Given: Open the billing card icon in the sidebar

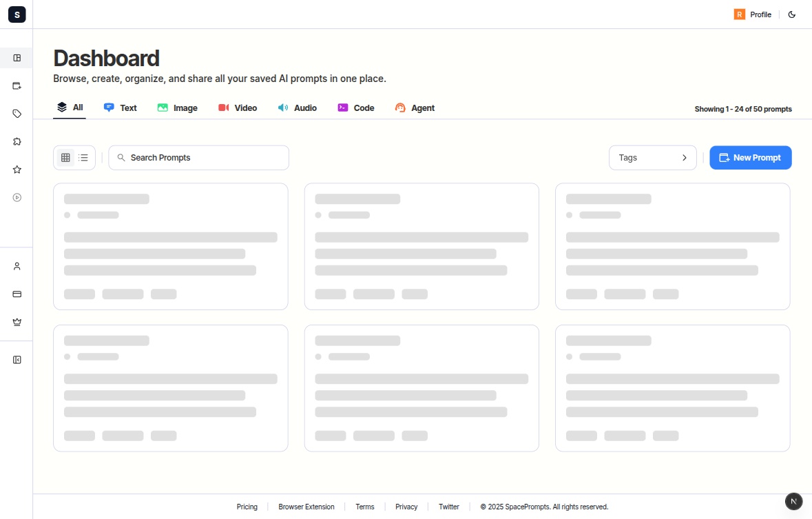Looking at the screenshot, I should tap(17, 294).
